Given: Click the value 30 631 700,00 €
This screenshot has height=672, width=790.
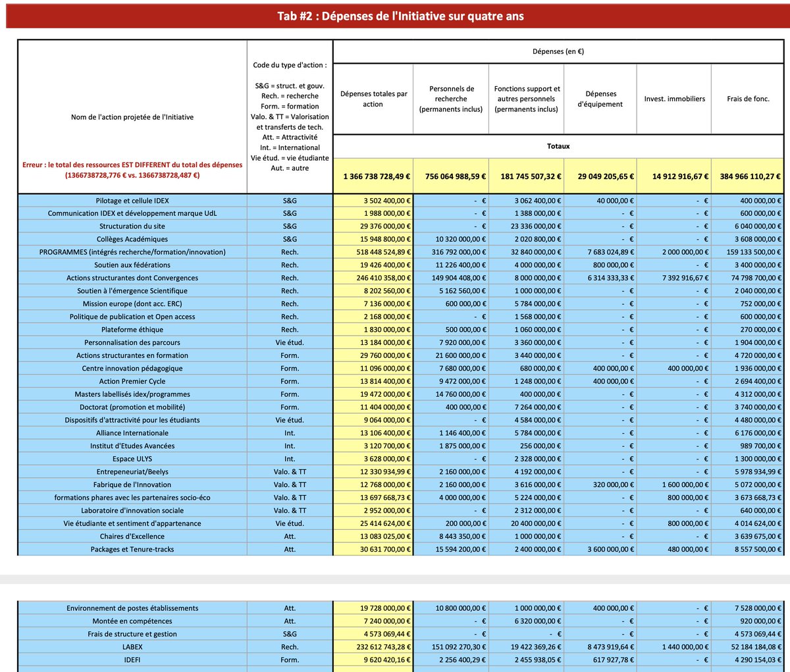Looking at the screenshot, I should pyautogui.click(x=373, y=550).
